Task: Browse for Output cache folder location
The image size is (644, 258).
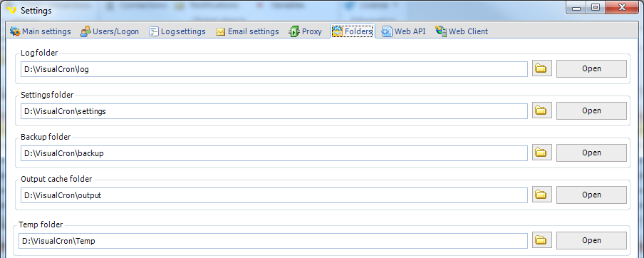Action: [x=542, y=195]
